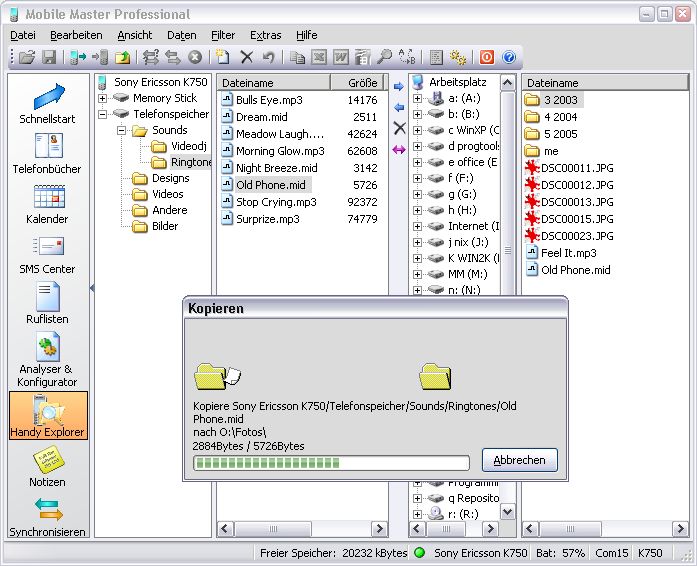Click the blue right-arrow copy-to-PC icon

tap(399, 86)
